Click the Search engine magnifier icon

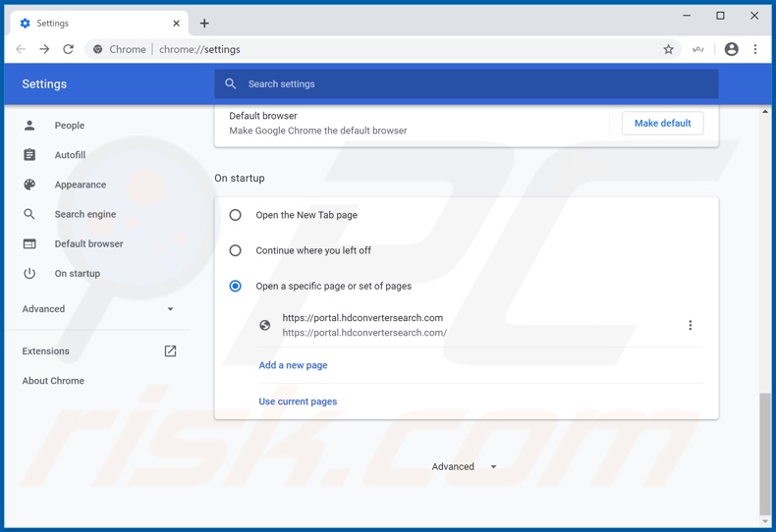[29, 214]
